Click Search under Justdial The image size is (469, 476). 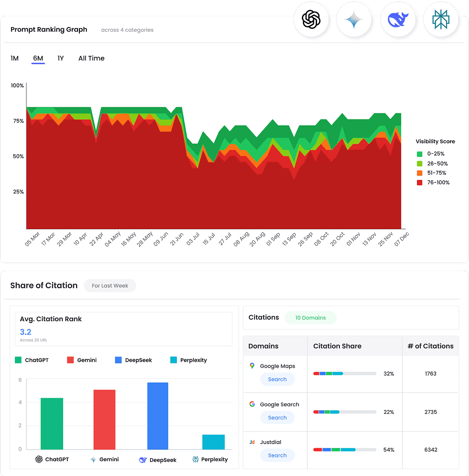coord(277,456)
